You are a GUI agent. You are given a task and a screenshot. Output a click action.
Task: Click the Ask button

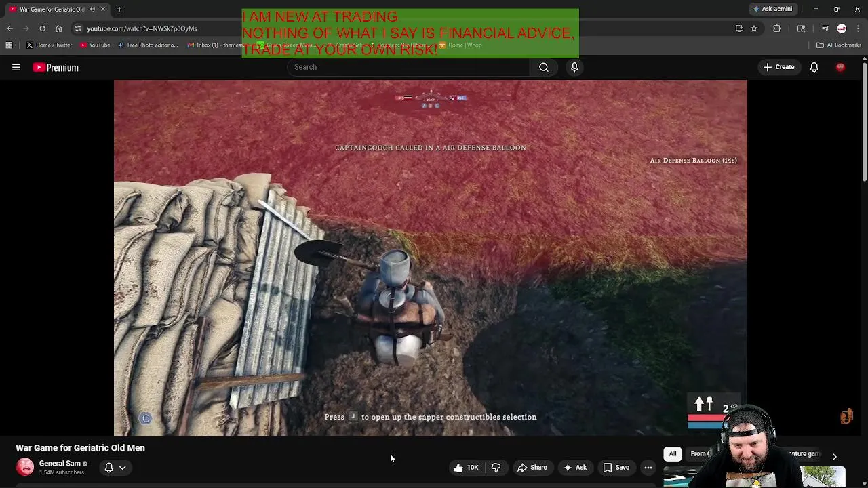(575, 467)
